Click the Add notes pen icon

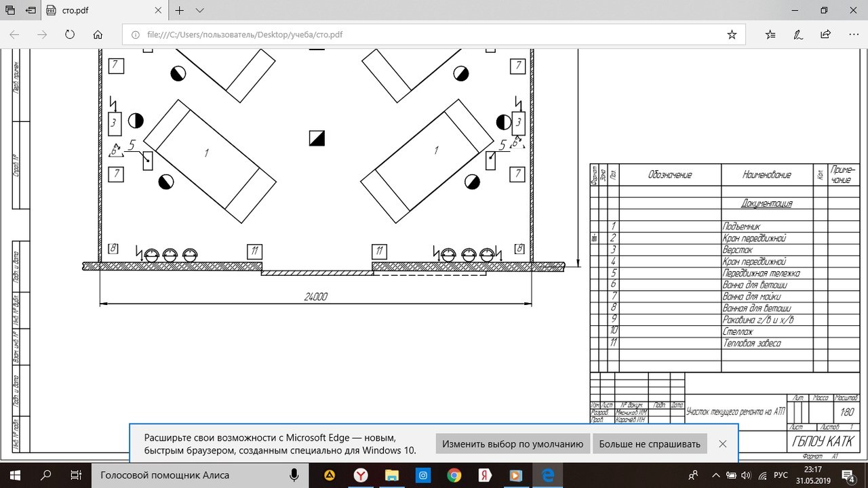[798, 35]
